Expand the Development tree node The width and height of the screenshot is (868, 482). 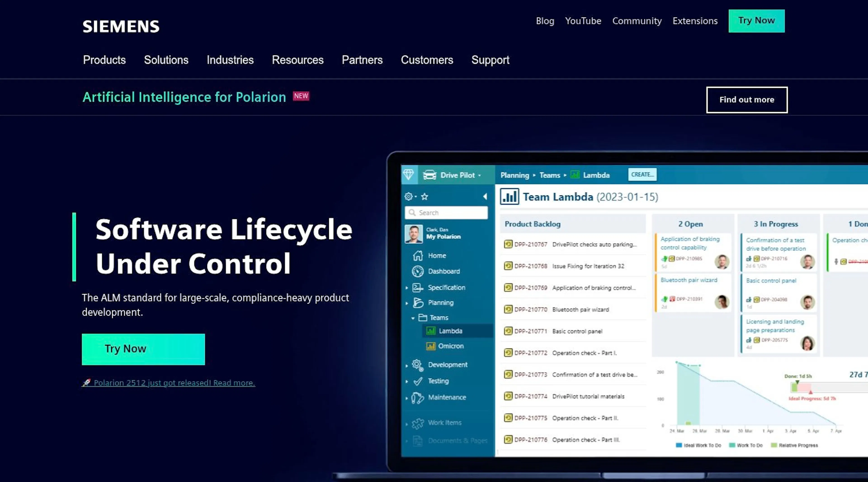pyautogui.click(x=407, y=365)
